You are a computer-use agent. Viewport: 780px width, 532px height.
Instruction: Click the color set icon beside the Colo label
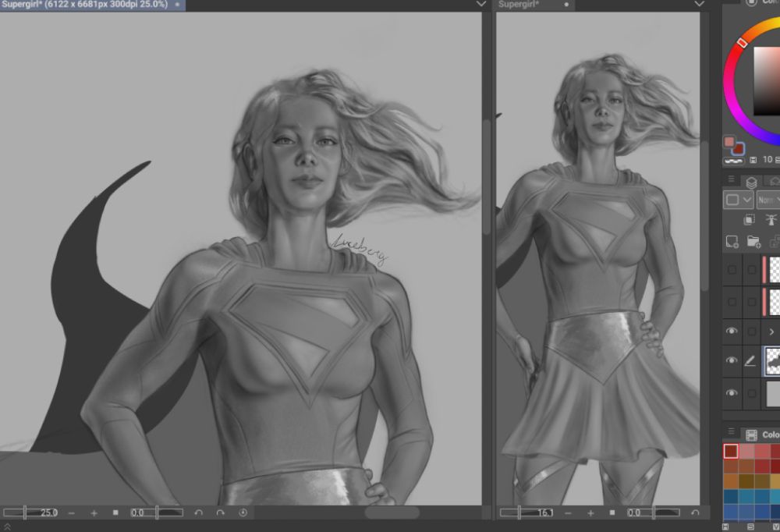pos(752,434)
